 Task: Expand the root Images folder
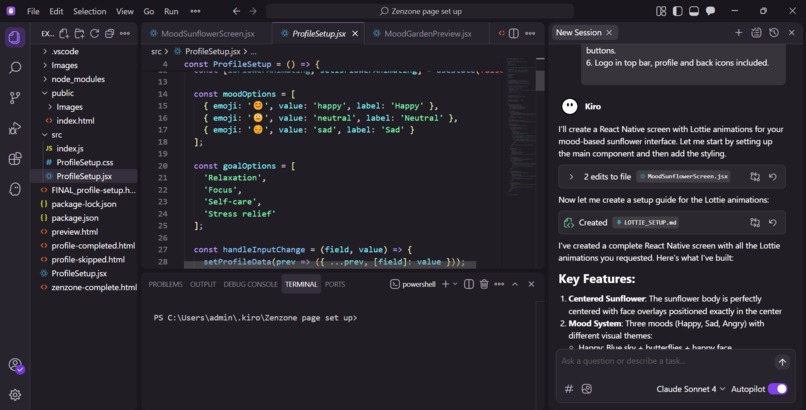(64, 65)
